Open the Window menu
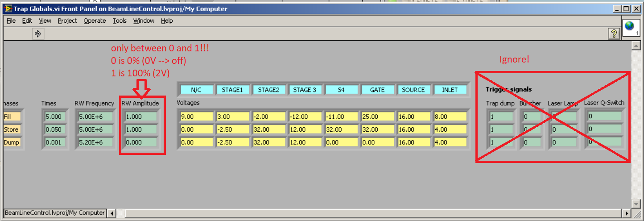Image resolution: width=644 pixels, height=221 pixels. (x=144, y=21)
